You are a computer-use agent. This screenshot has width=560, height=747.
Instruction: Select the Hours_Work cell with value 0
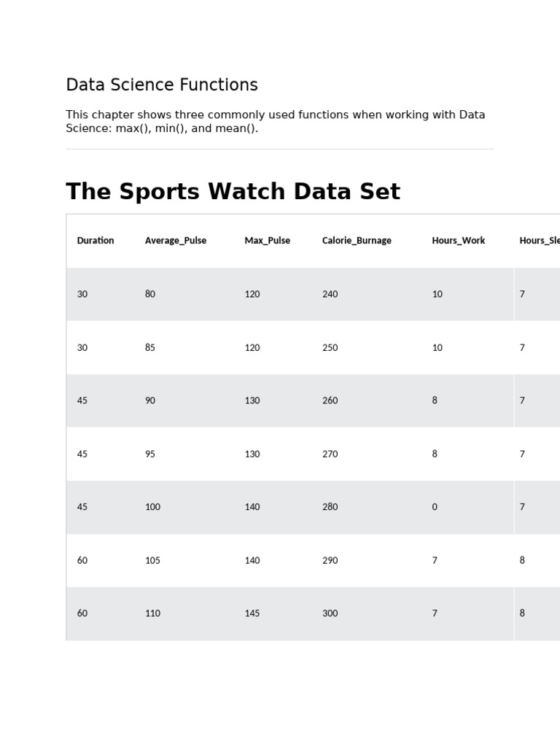coord(435,507)
